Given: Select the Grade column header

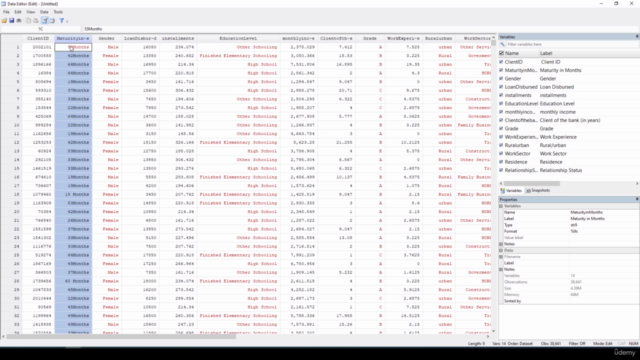Looking at the screenshot, I should [370, 38].
